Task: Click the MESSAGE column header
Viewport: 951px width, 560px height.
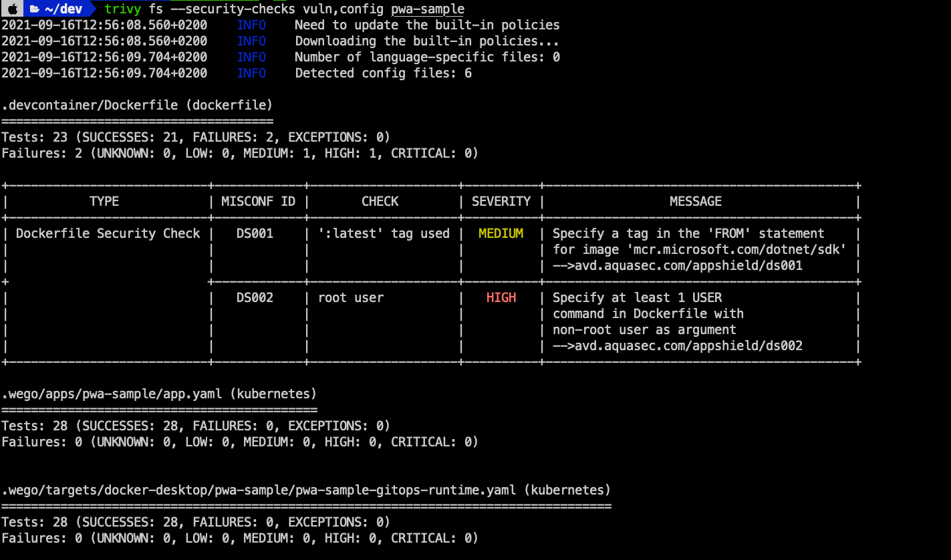Action: 695,201
